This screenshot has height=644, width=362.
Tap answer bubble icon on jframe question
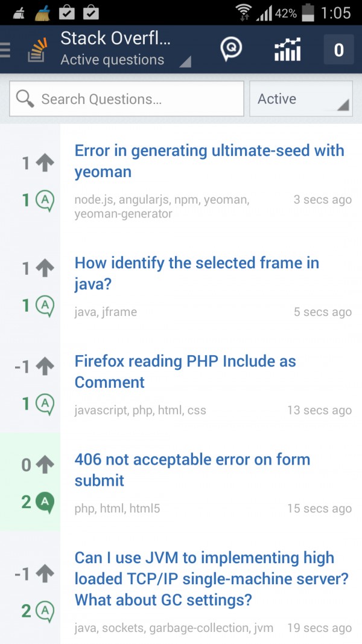pos(45,306)
